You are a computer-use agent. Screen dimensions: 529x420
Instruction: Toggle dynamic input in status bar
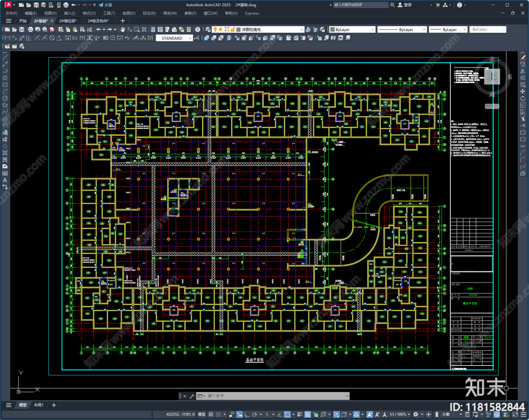239,414
